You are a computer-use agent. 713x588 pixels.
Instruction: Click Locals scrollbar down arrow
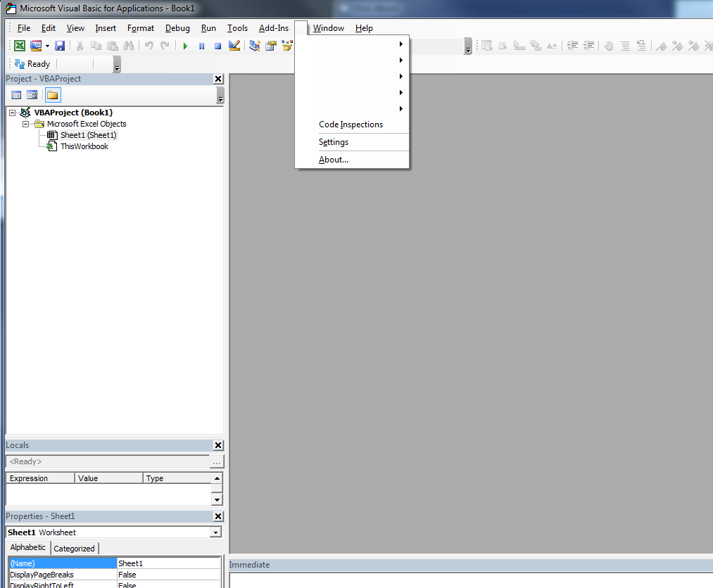tap(217, 500)
